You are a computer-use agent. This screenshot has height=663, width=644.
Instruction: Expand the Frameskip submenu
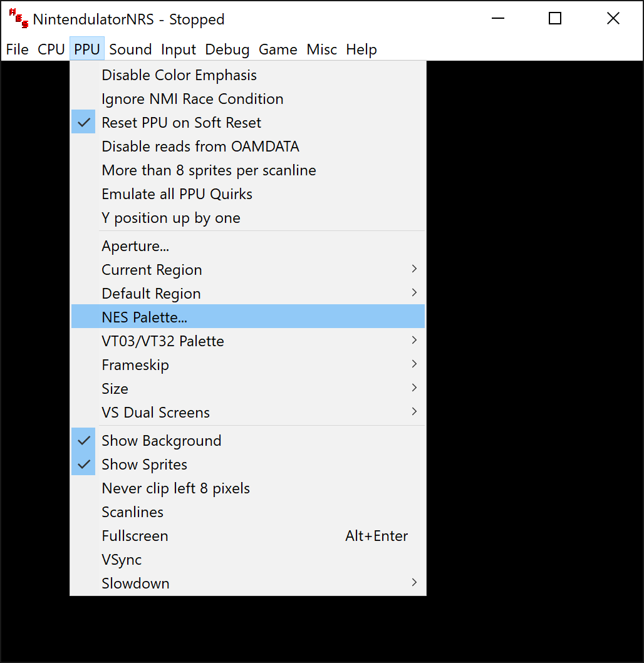248,365
